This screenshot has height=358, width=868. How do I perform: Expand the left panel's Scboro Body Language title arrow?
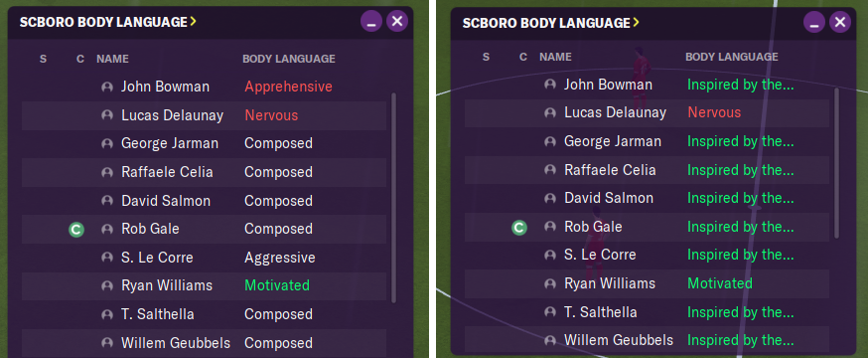point(194,22)
